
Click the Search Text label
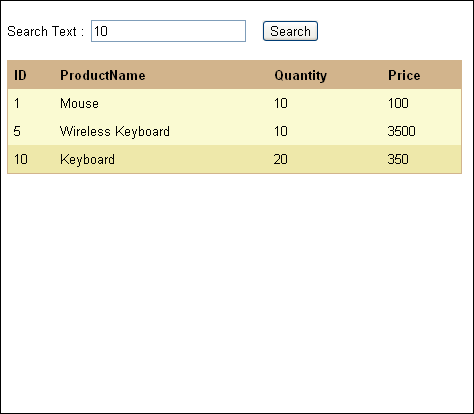[x=45, y=31]
